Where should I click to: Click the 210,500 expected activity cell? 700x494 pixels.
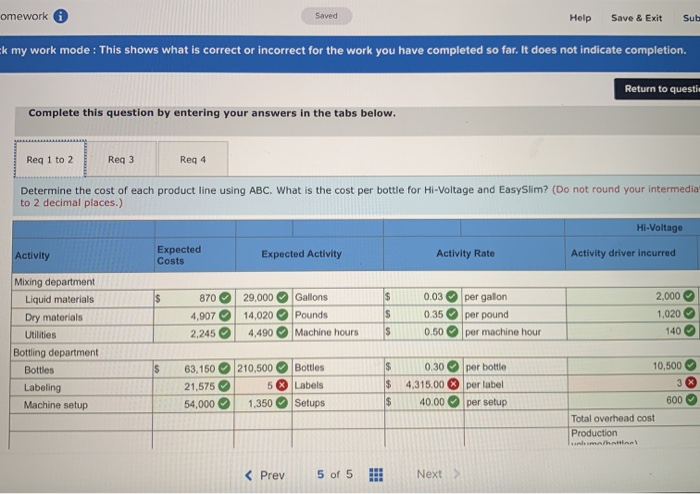tap(263, 368)
